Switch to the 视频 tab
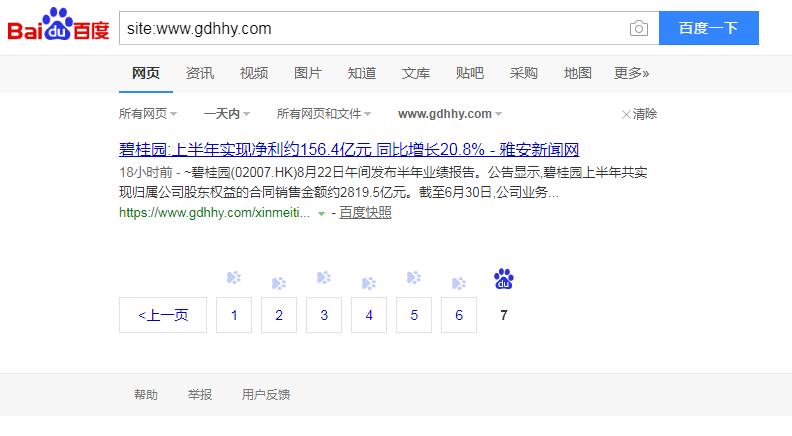 pos(254,73)
